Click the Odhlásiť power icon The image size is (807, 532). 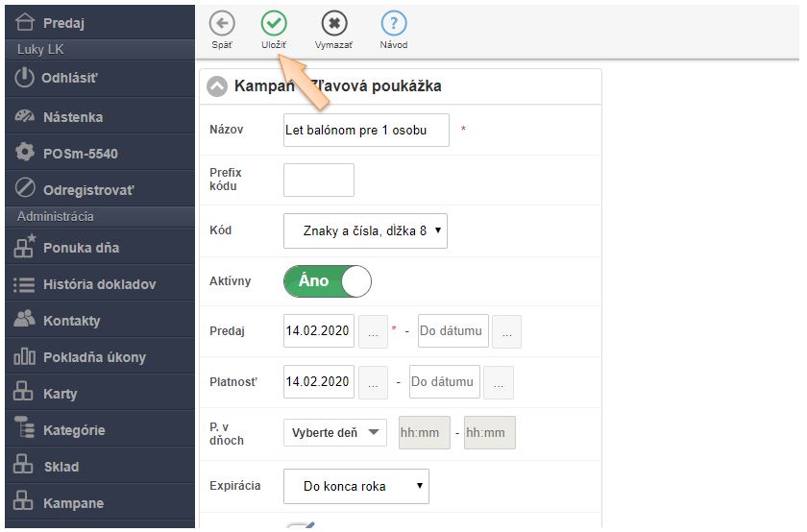(25, 78)
